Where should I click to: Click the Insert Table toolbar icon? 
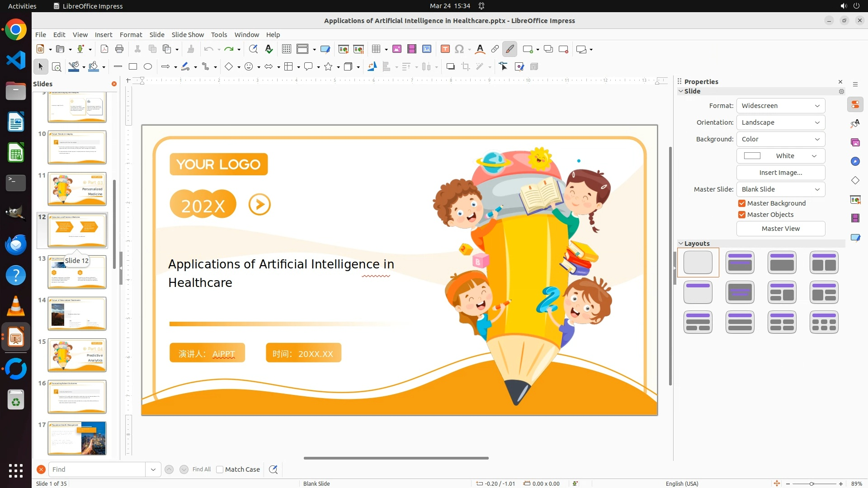376,49
